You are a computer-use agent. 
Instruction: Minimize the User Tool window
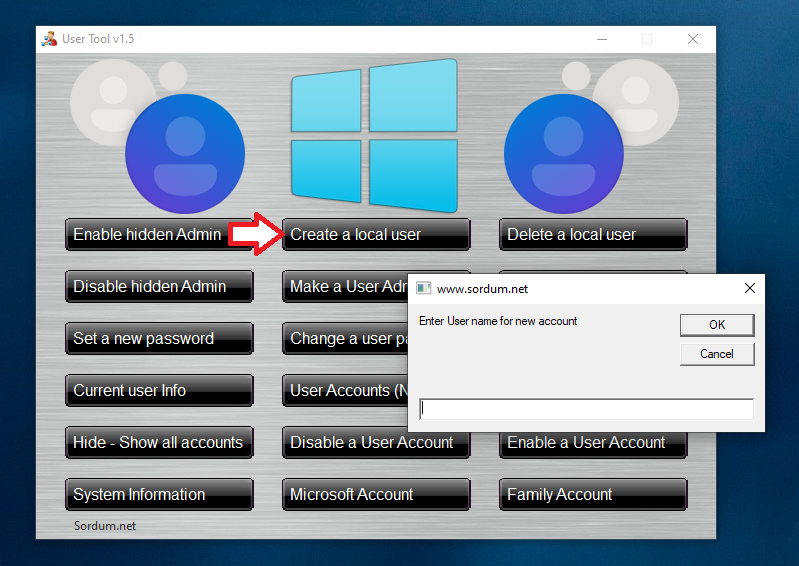pos(602,39)
